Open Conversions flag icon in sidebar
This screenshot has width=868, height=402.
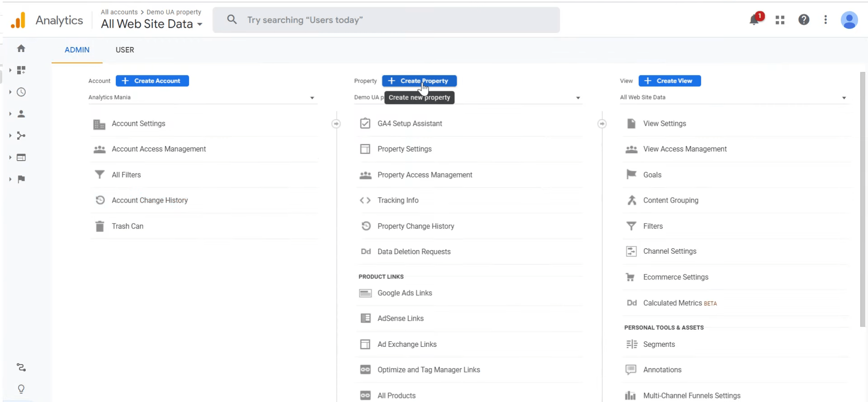click(x=21, y=179)
